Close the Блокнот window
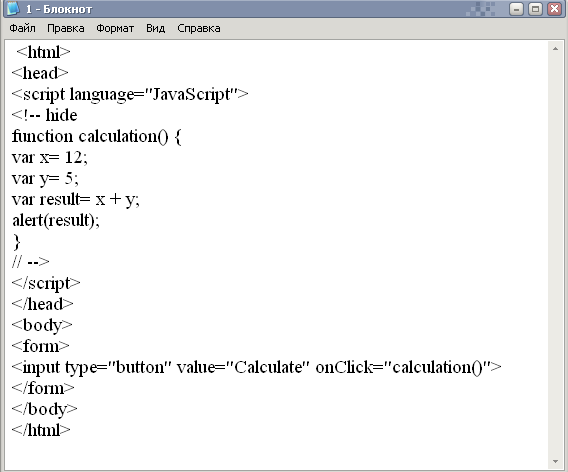Image resolution: width=568 pixels, height=472 pixels. (554, 9)
